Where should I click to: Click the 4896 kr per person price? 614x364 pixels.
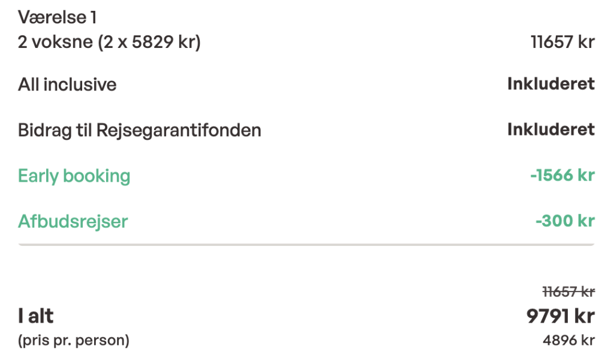point(569,340)
